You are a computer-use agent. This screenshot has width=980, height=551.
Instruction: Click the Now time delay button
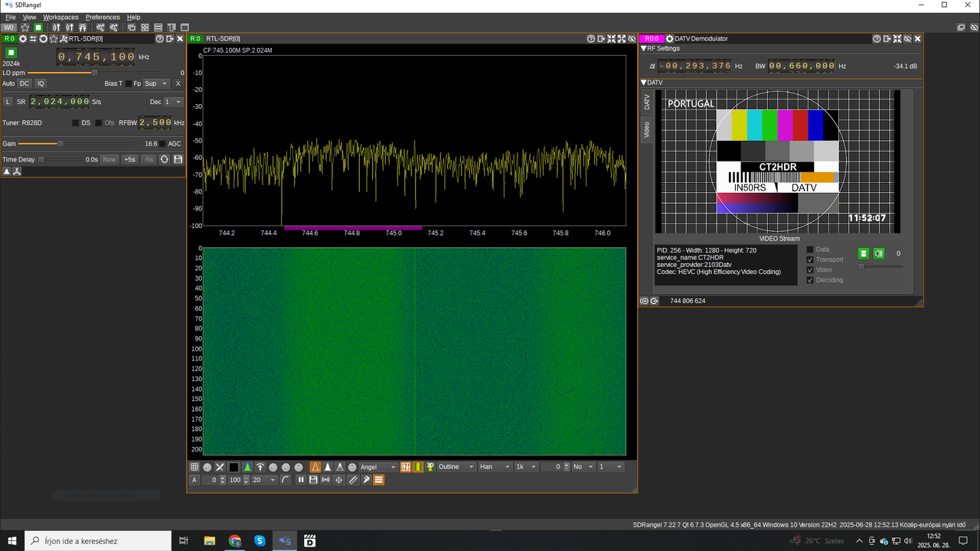[x=109, y=159]
